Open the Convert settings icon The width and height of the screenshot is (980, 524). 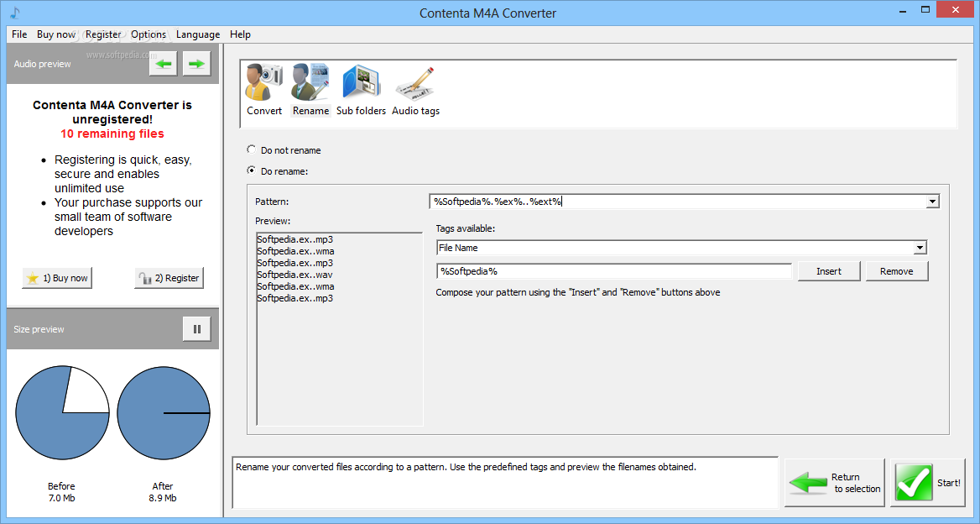(x=263, y=90)
